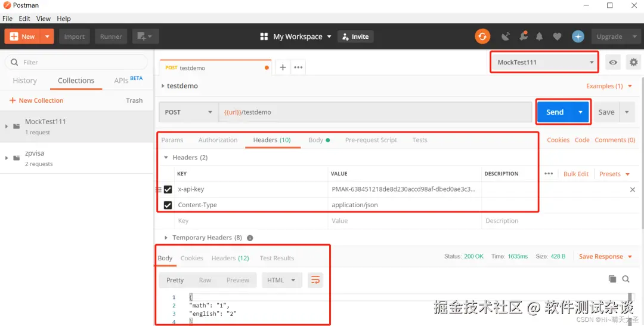This screenshot has height=326, width=644.
Task: Click the filter search magnifier icon
Action: coord(14,62)
